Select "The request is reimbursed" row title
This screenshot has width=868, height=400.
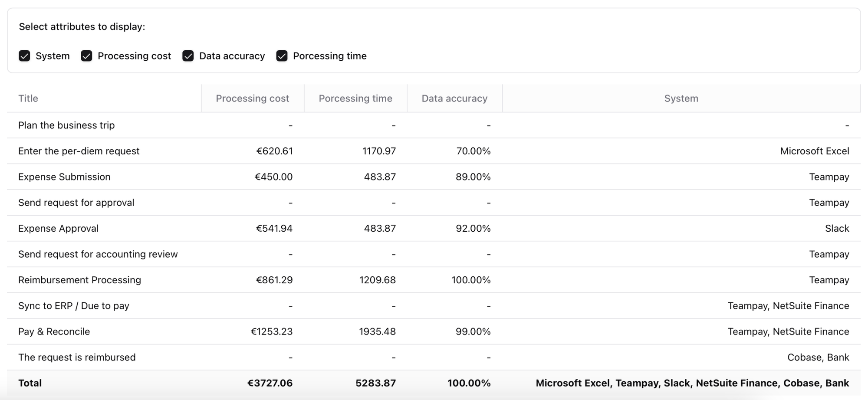pyautogui.click(x=77, y=357)
